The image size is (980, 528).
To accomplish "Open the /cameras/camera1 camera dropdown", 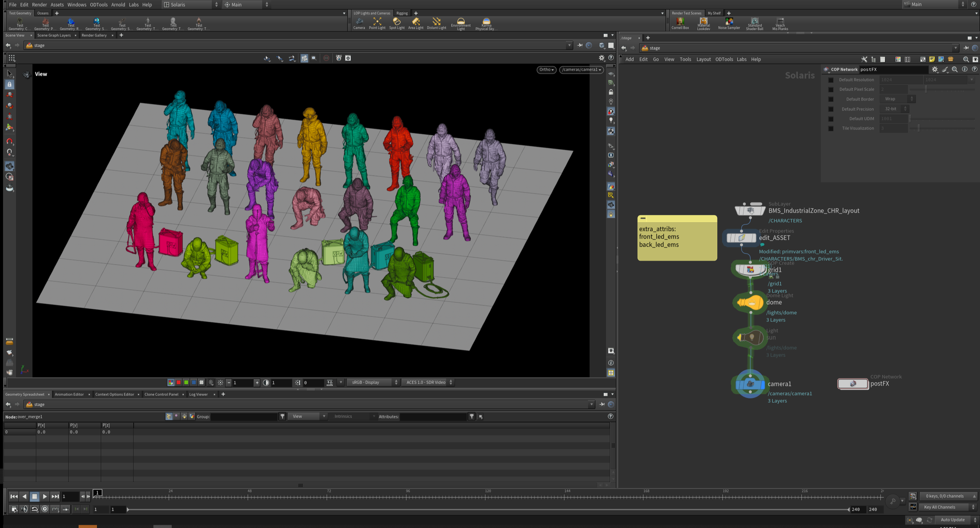I will tap(581, 70).
